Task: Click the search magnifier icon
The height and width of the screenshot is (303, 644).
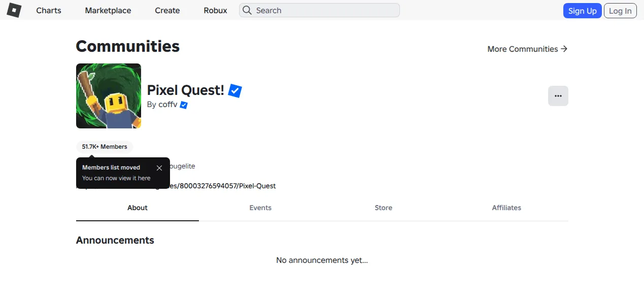Action: coord(247,10)
